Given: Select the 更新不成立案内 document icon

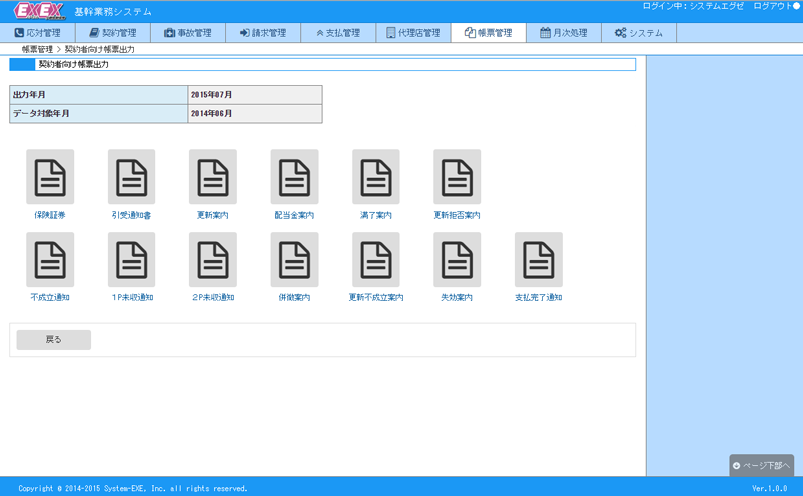Looking at the screenshot, I should point(376,260).
